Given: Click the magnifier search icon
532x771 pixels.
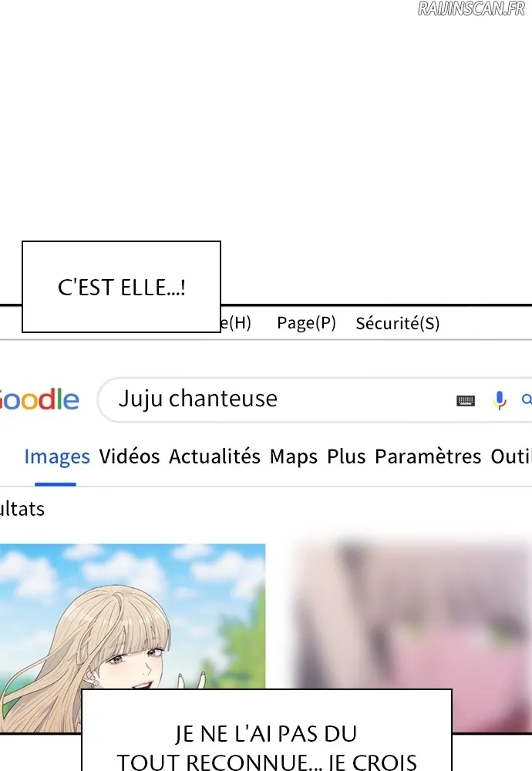Looking at the screenshot, I should tap(527, 399).
